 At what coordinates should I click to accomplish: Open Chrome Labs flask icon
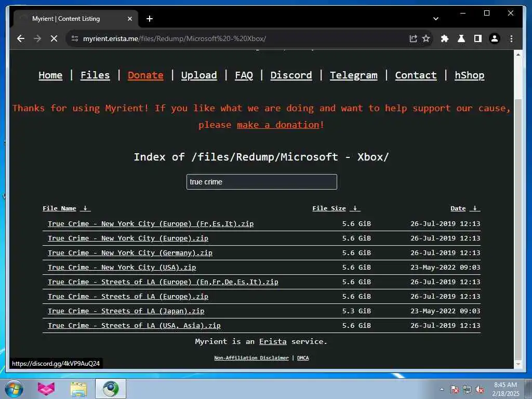click(461, 38)
